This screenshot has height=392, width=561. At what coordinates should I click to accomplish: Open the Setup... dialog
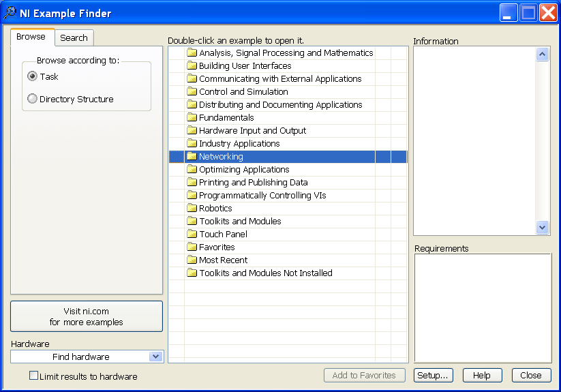click(x=433, y=376)
